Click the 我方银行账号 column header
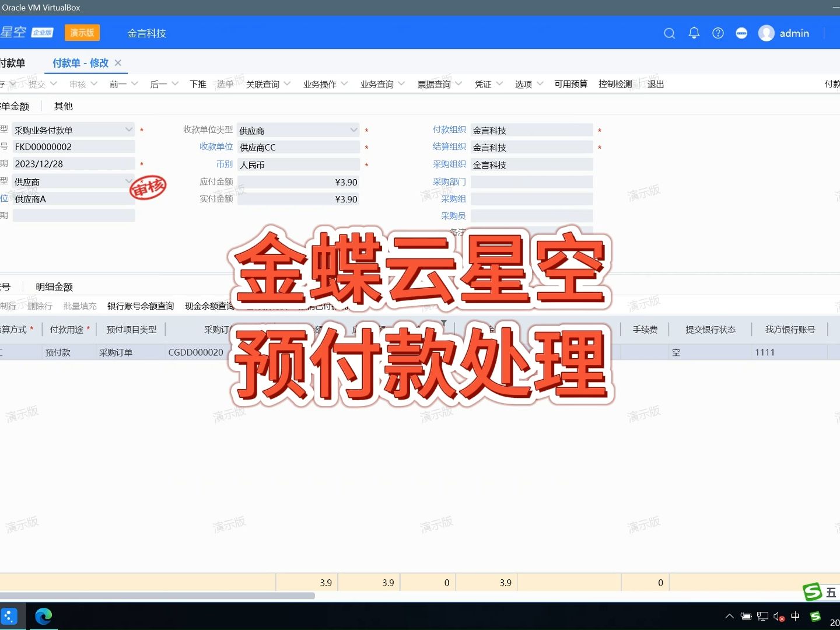This screenshot has width=840, height=630. click(790, 330)
